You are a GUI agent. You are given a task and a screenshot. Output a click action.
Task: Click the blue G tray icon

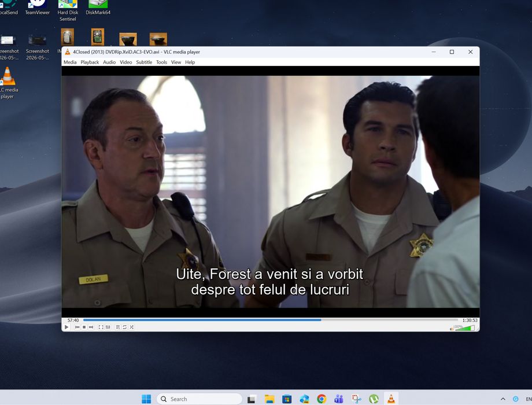(515, 399)
